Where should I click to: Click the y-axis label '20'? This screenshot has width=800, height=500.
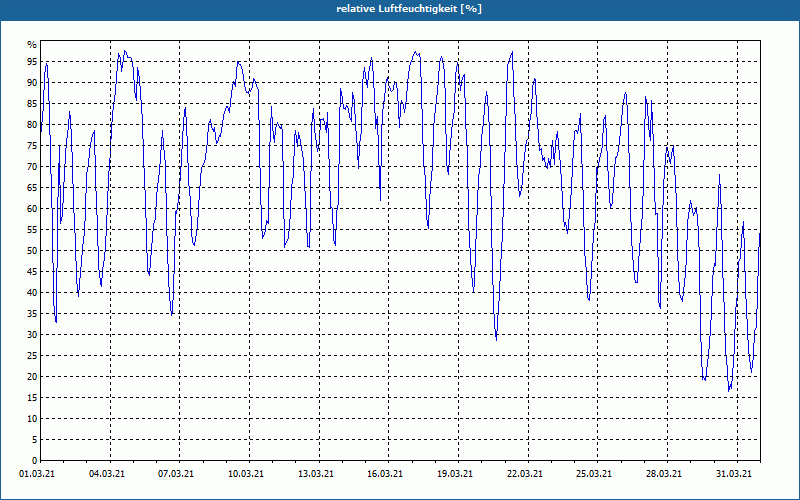(32, 377)
